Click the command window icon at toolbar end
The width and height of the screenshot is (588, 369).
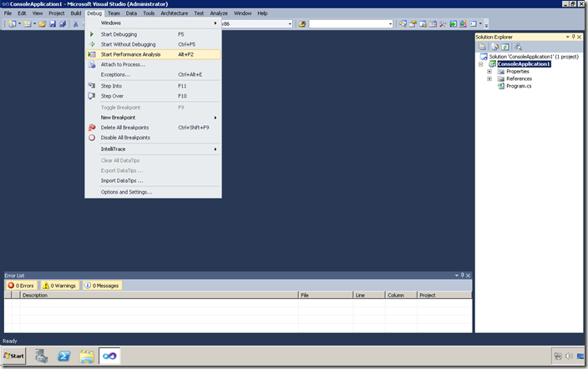coord(474,23)
